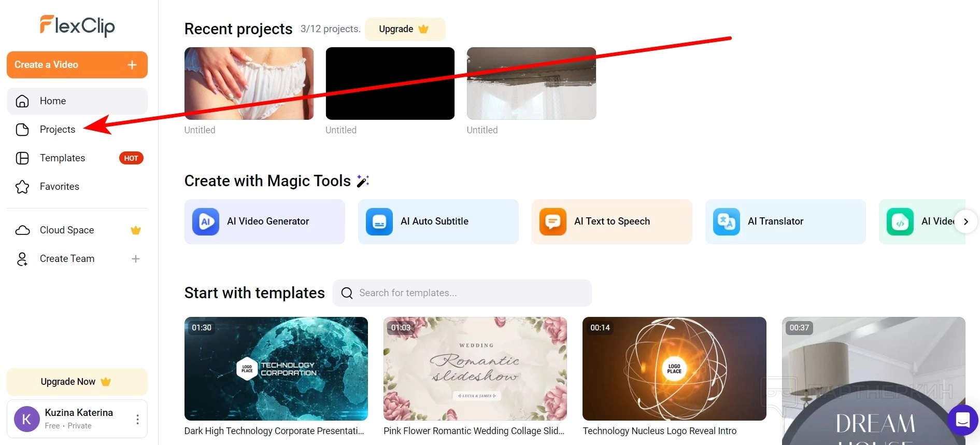Expand the next Magic Tools arrow
Image resolution: width=980 pixels, height=445 pixels.
point(966,221)
